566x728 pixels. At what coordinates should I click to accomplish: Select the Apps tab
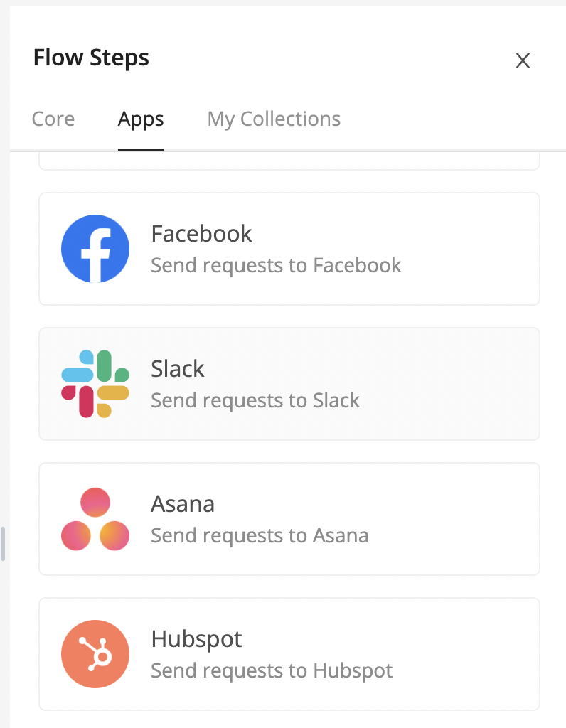[141, 119]
